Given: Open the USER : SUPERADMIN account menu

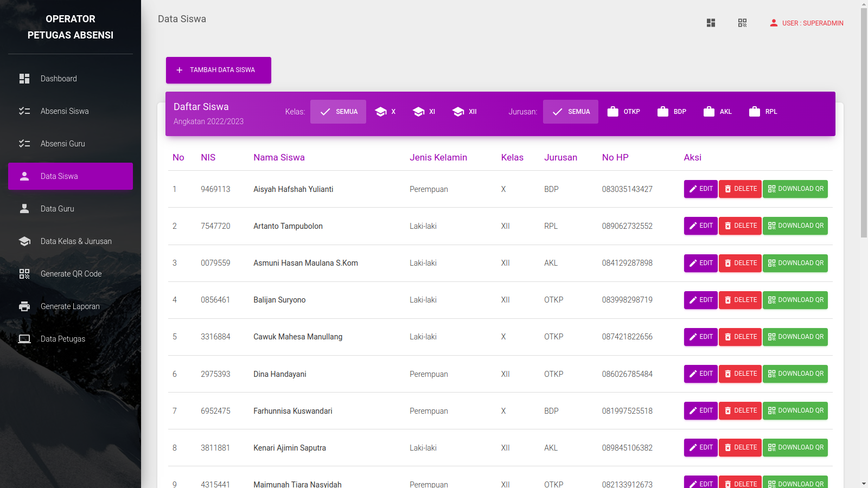Looking at the screenshot, I should point(806,23).
